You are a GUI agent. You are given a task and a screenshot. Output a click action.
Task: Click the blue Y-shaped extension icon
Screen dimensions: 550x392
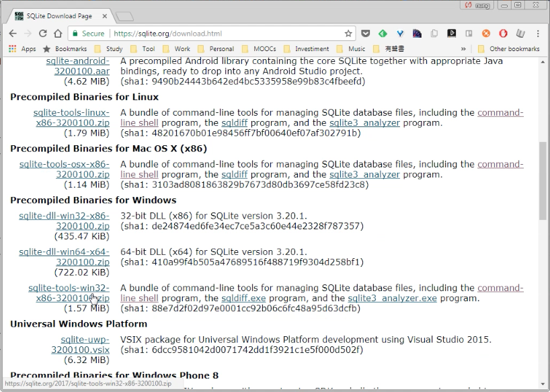click(400, 34)
